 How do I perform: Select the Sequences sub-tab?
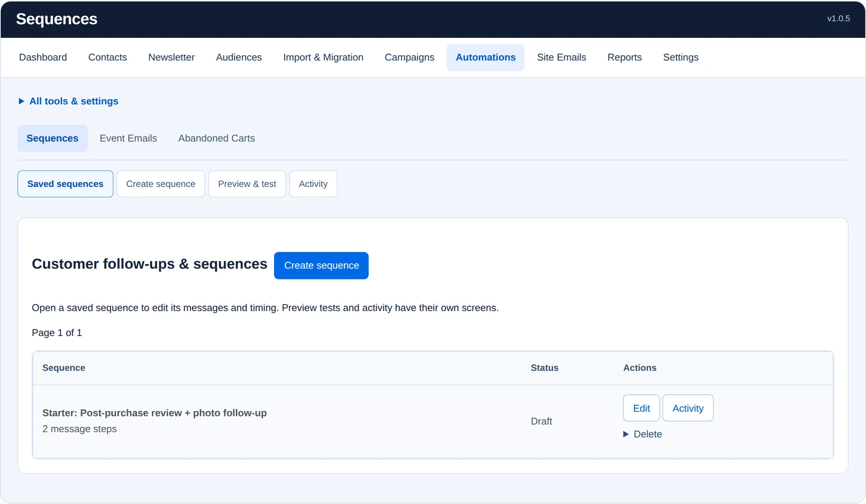pos(52,139)
